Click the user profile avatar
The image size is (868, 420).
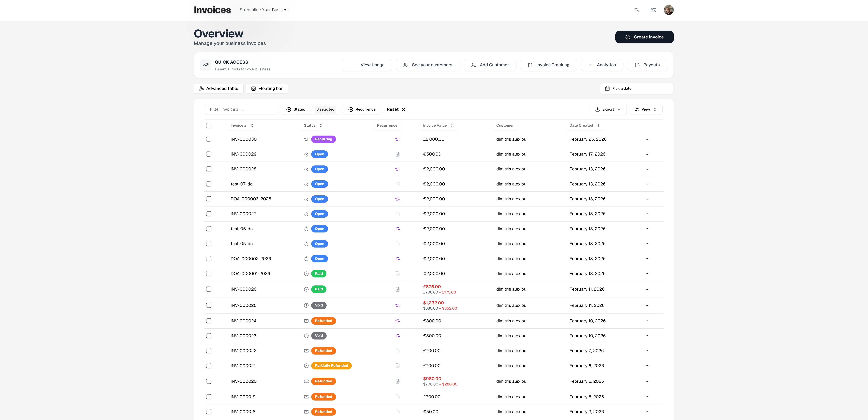pyautogui.click(x=669, y=10)
